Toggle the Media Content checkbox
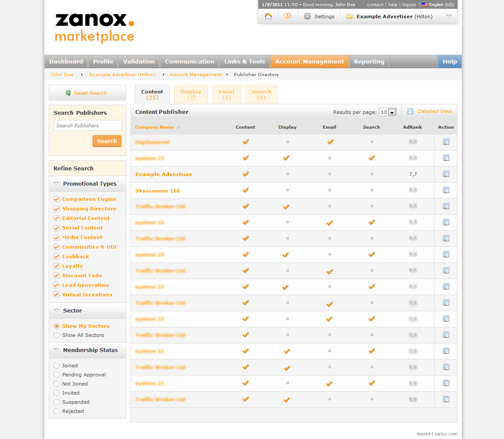The image size is (504, 439). tap(57, 238)
